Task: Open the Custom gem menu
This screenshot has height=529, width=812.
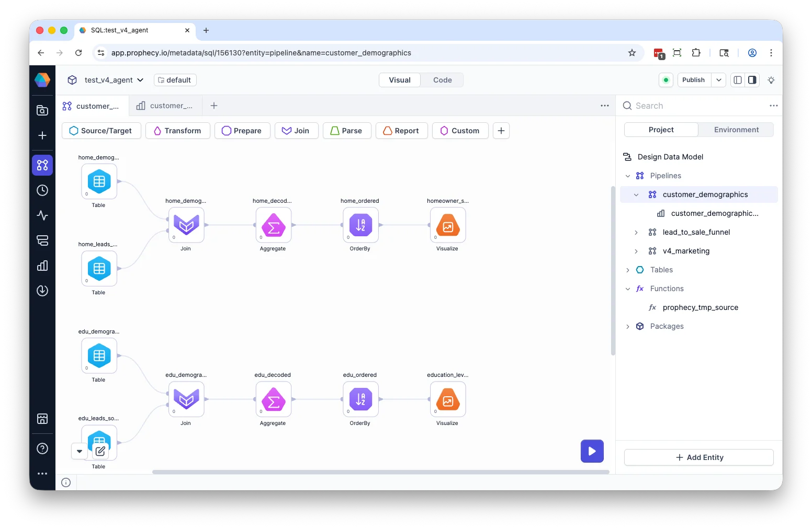Action: click(x=460, y=131)
